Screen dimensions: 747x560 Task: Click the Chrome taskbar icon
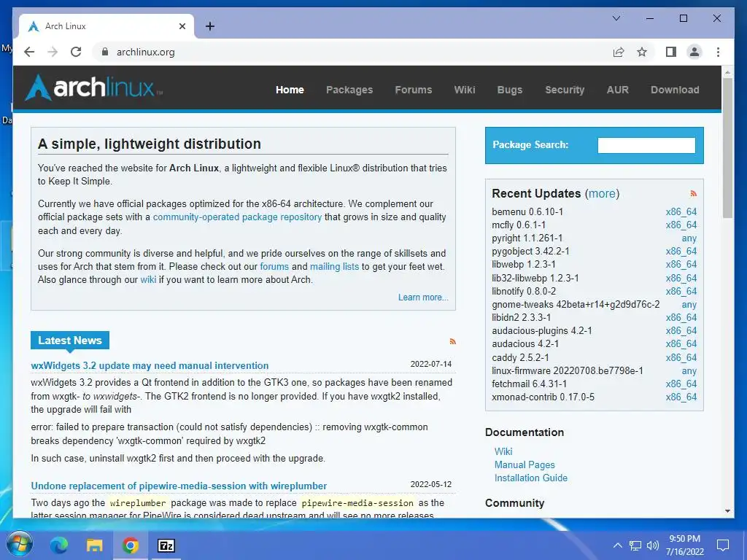click(x=130, y=545)
